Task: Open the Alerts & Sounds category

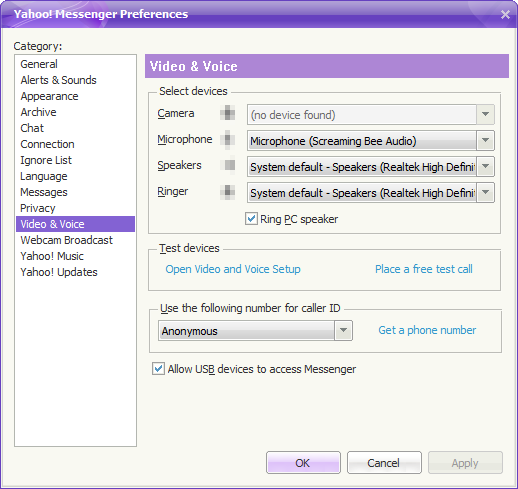Action: coord(75,80)
